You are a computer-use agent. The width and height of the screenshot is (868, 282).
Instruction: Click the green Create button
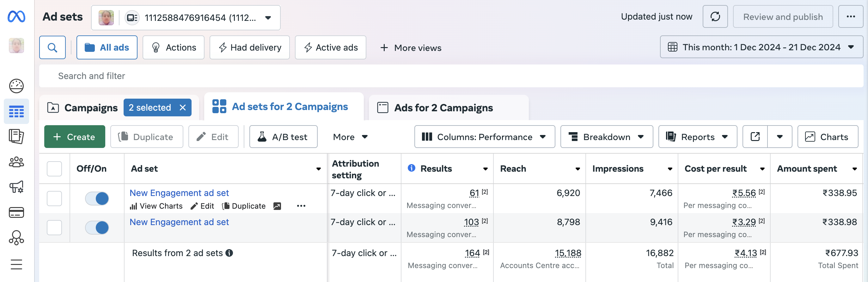pos(75,137)
